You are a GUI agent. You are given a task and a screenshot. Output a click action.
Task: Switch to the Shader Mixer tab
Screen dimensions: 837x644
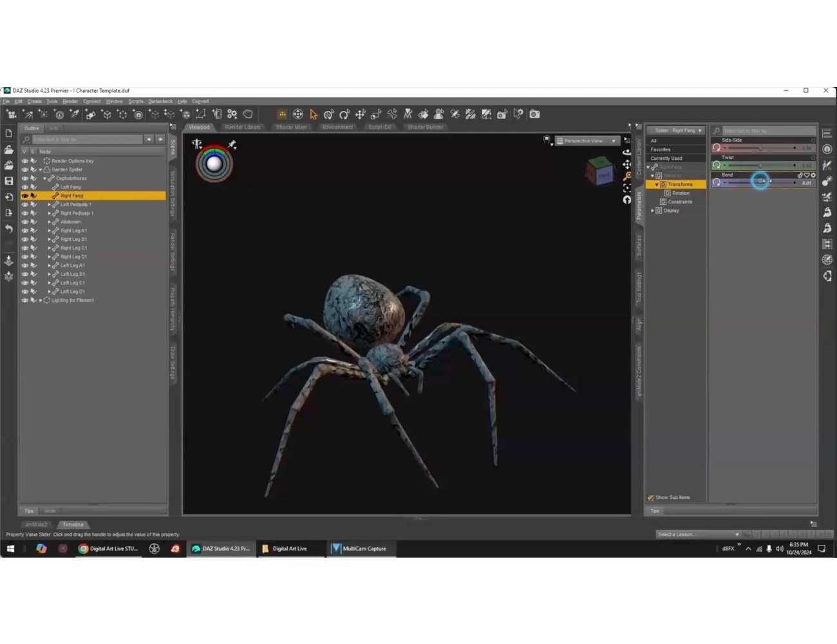(x=291, y=128)
